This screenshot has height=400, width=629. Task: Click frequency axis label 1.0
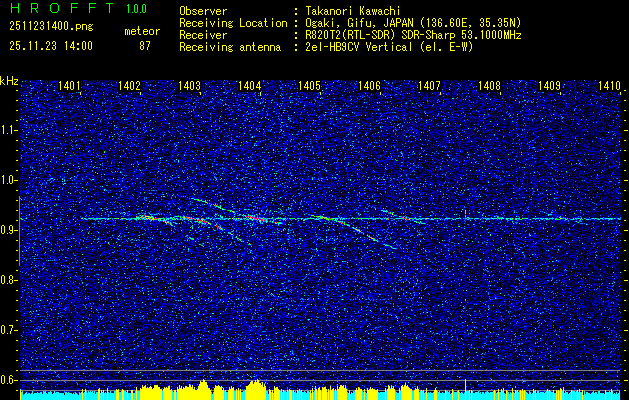[x=7, y=181]
